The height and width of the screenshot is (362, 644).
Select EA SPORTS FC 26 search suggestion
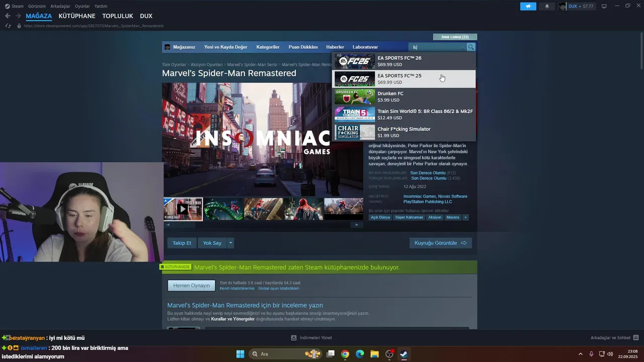tap(404, 61)
